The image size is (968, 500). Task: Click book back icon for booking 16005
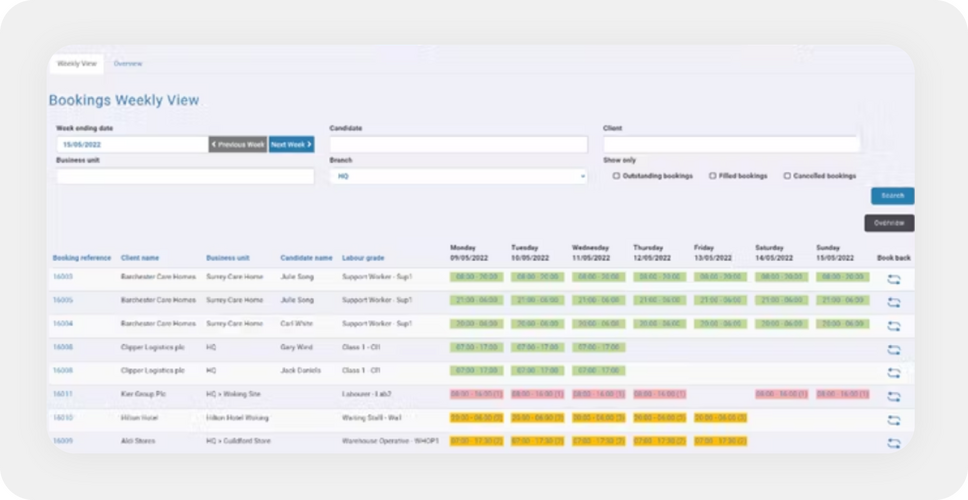pos(893,302)
